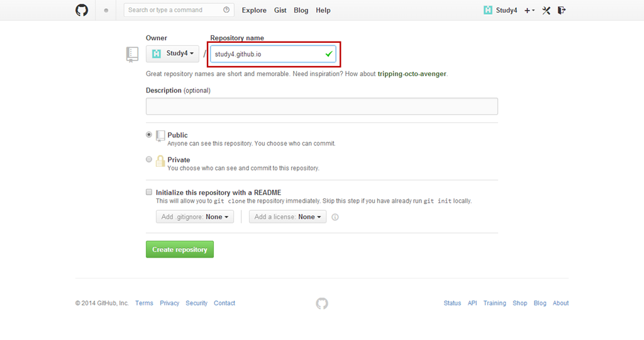Open account settings tools icon

[x=547, y=10]
